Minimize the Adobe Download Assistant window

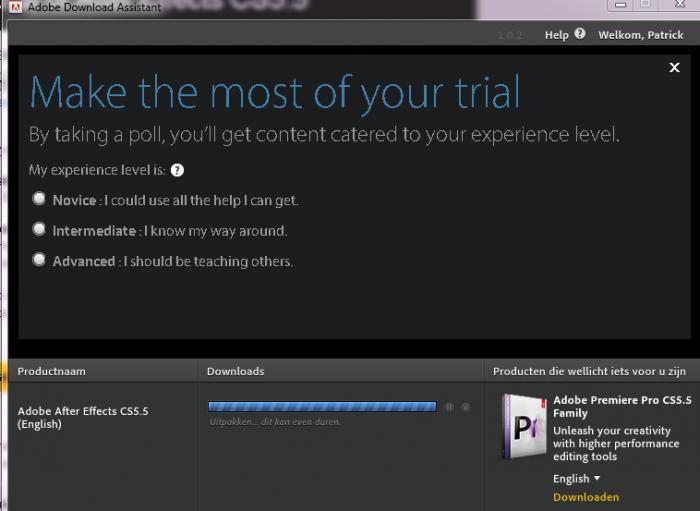click(620, 5)
